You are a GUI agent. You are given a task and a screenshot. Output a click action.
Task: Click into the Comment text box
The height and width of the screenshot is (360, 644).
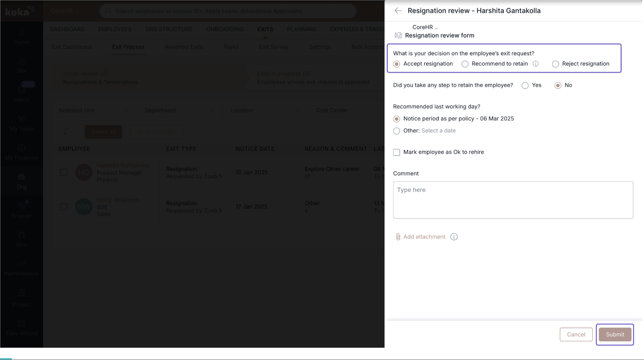513,200
